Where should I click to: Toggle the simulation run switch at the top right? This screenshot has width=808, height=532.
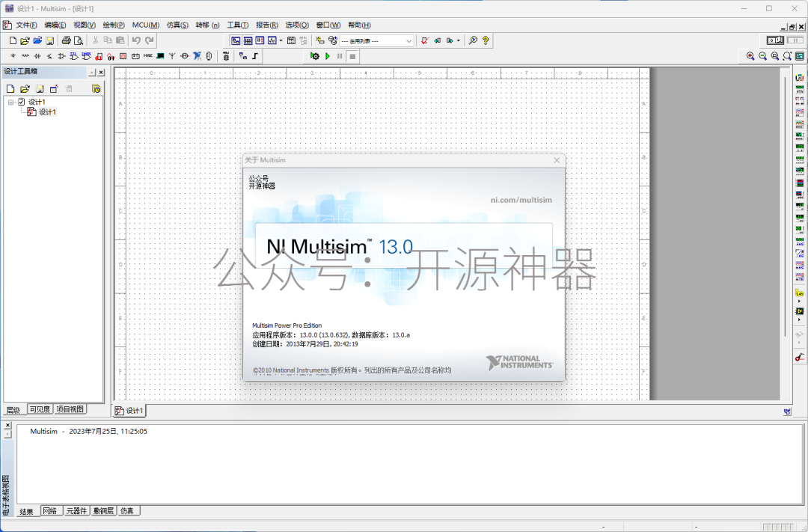(x=775, y=40)
